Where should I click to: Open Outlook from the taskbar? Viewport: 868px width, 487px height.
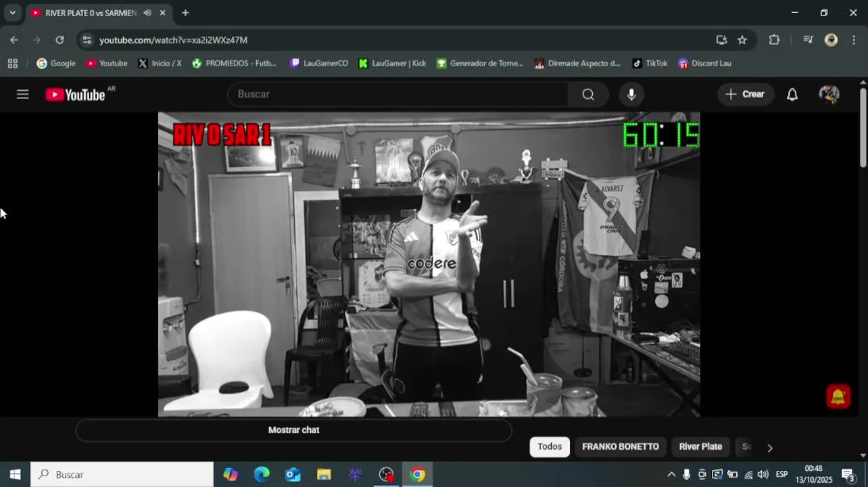[293, 475]
